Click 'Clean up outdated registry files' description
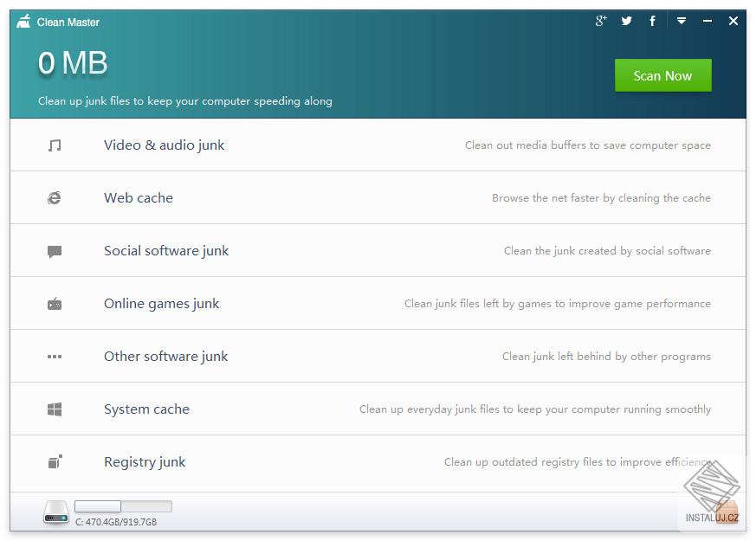 578,462
